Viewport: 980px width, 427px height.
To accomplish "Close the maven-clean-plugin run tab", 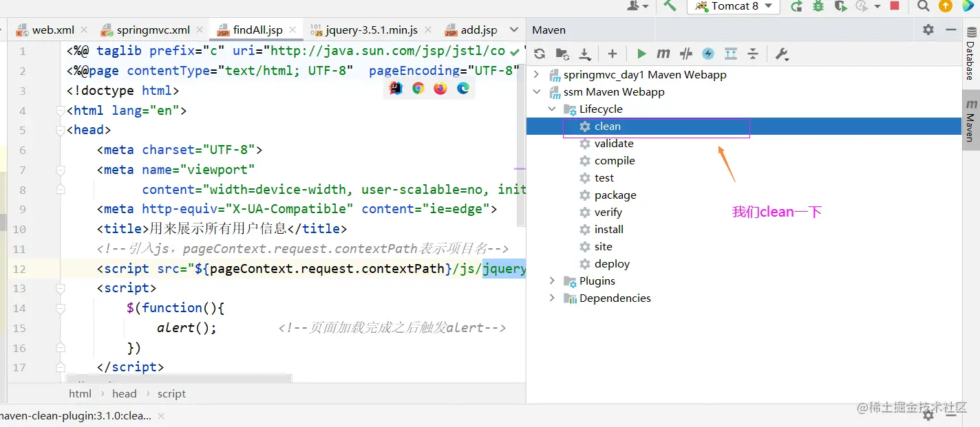I will [161, 416].
